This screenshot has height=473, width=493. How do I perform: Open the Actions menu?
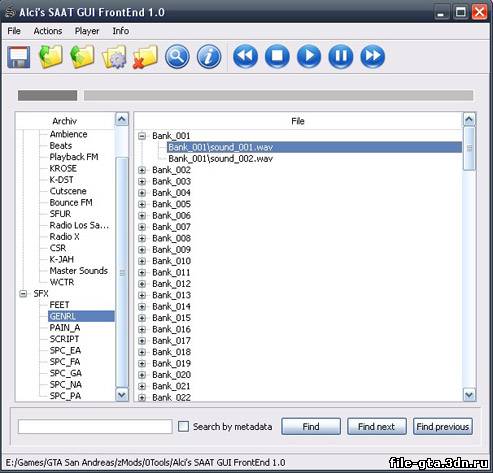click(x=48, y=31)
